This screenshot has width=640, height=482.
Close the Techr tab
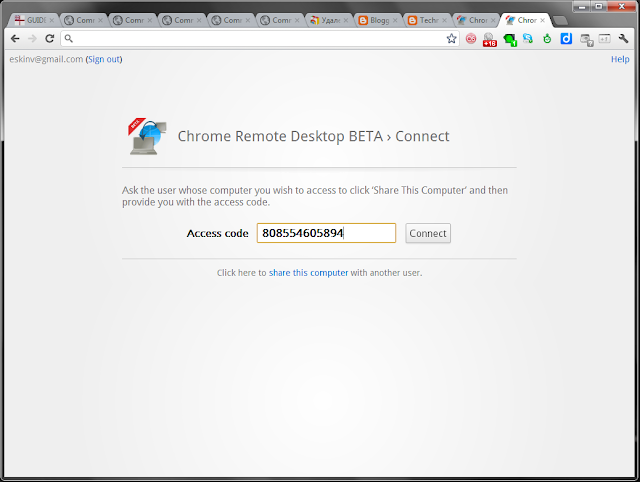(444, 20)
